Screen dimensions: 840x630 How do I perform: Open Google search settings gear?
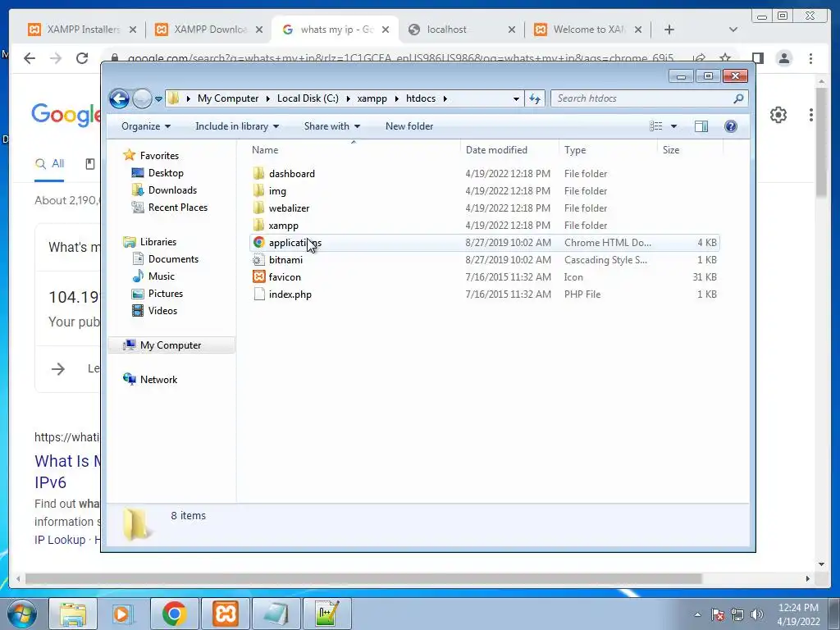778,115
